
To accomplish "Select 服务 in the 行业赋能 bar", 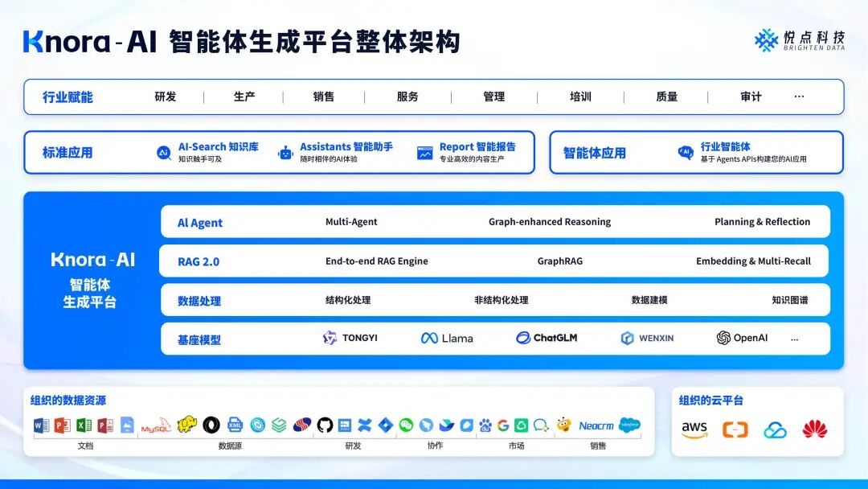I will coord(407,97).
